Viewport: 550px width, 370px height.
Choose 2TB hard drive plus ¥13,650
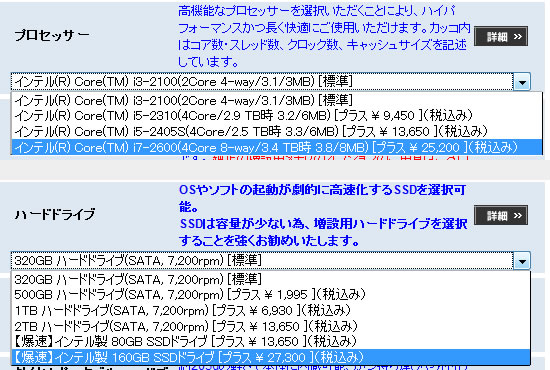tap(271, 326)
